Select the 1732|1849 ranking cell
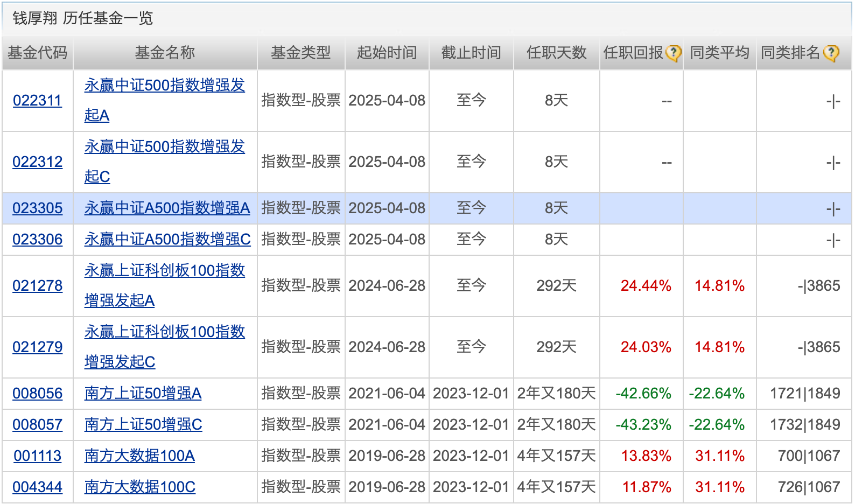This screenshot has width=855, height=504. coord(805,425)
